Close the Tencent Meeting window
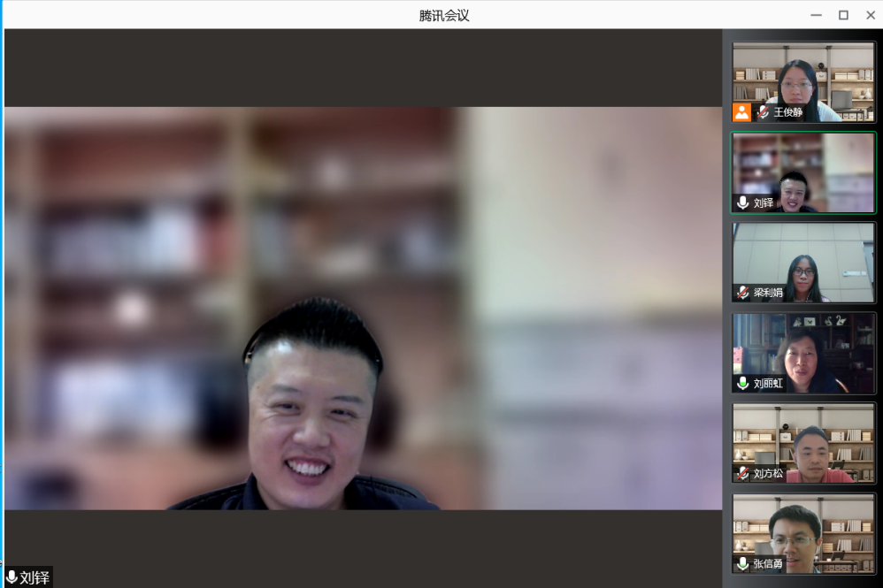 click(x=870, y=15)
